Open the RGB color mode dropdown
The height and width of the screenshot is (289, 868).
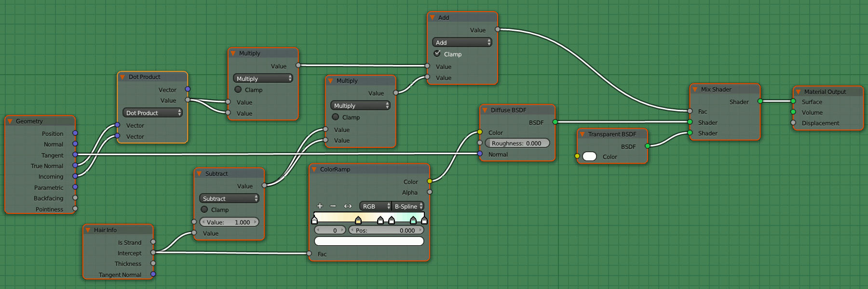[x=376, y=206]
